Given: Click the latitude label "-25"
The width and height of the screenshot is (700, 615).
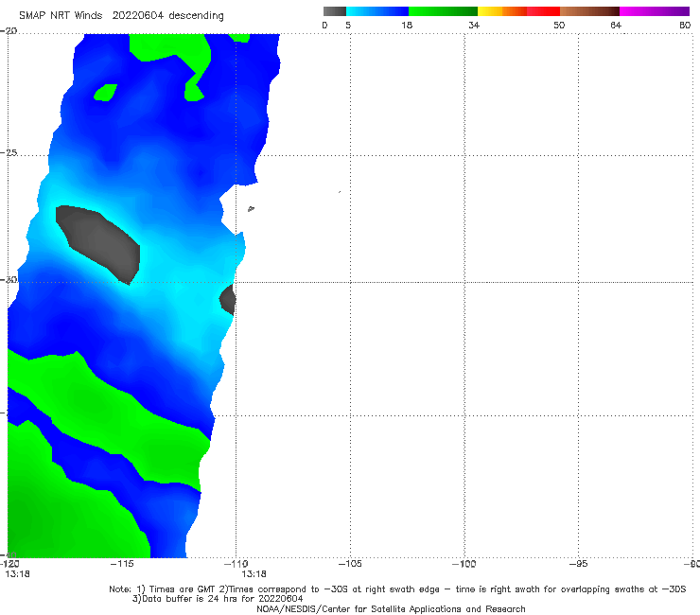Looking at the screenshot, I should click(x=9, y=152).
